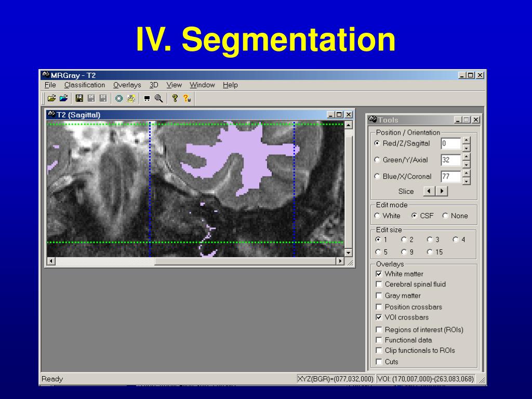Click the yellow question mark help icon
The image size is (532, 399).
point(175,98)
